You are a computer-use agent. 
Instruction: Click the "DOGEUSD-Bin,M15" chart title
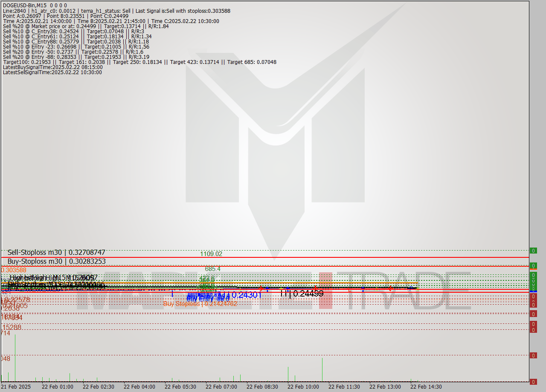(25, 6)
